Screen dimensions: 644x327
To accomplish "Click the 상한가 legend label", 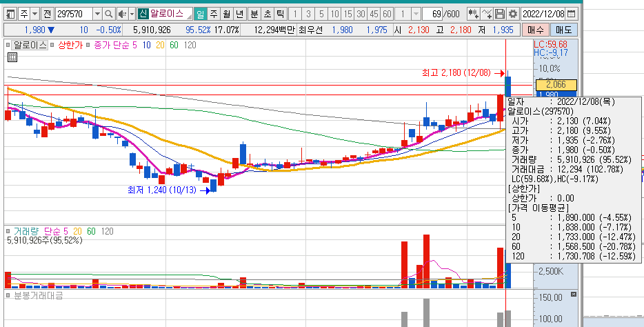I will [x=70, y=46].
